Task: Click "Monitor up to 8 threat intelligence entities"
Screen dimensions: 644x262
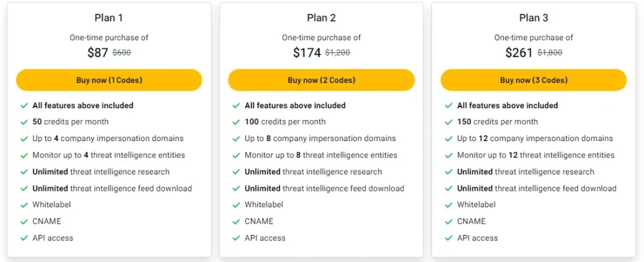Action: point(321,155)
